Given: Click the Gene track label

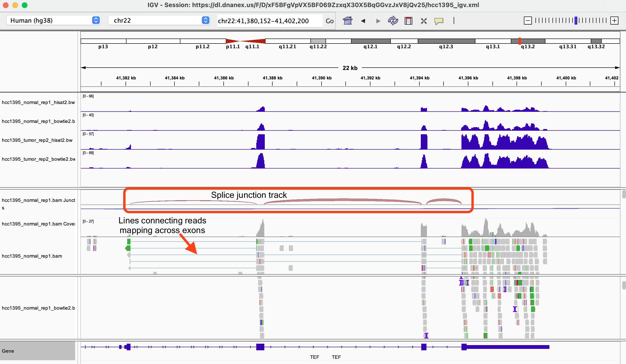Looking at the screenshot, I should [x=8, y=351].
